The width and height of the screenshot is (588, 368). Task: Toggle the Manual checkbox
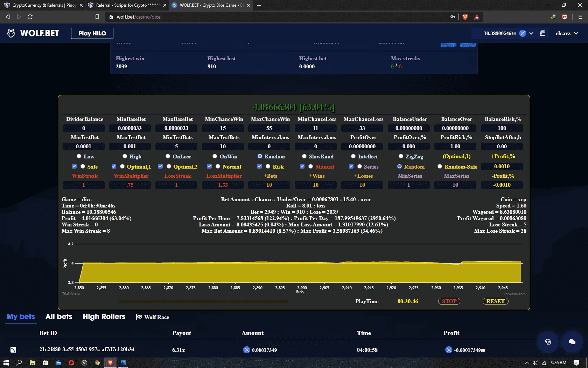(302, 166)
